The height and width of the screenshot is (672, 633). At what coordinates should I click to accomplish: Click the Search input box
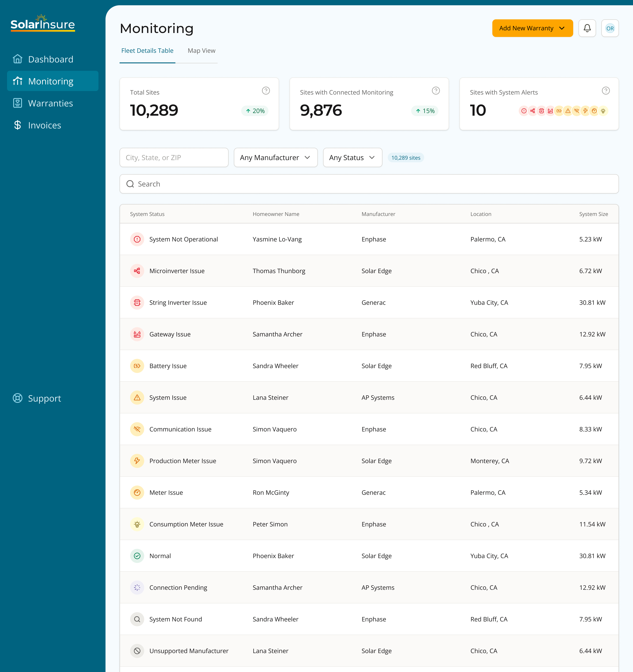pyautogui.click(x=369, y=184)
